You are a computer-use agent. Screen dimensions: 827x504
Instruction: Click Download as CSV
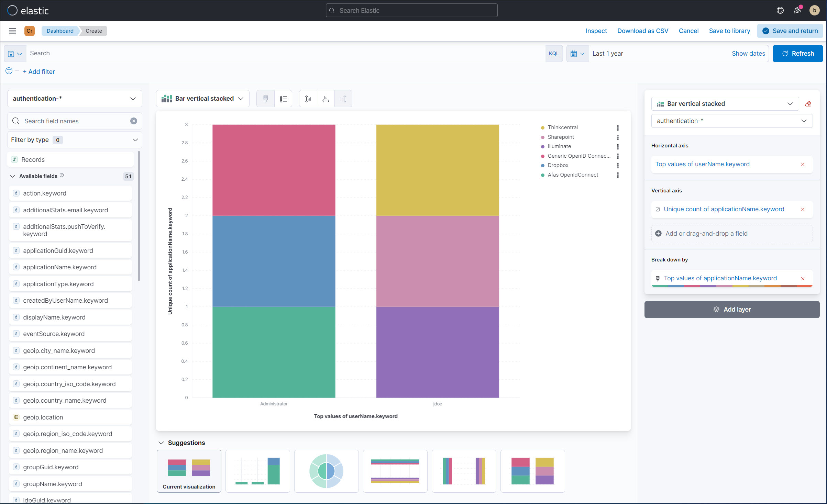(643, 31)
